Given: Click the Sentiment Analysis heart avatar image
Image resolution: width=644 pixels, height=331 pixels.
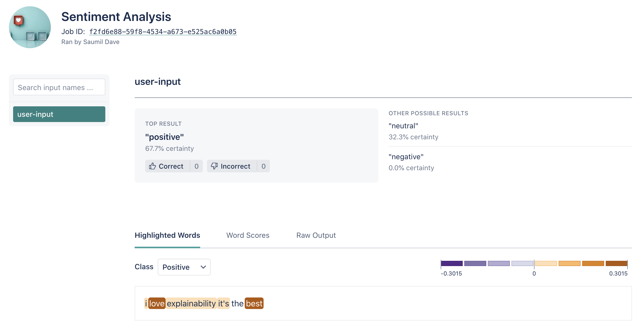Looking at the screenshot, I should click(x=30, y=27).
